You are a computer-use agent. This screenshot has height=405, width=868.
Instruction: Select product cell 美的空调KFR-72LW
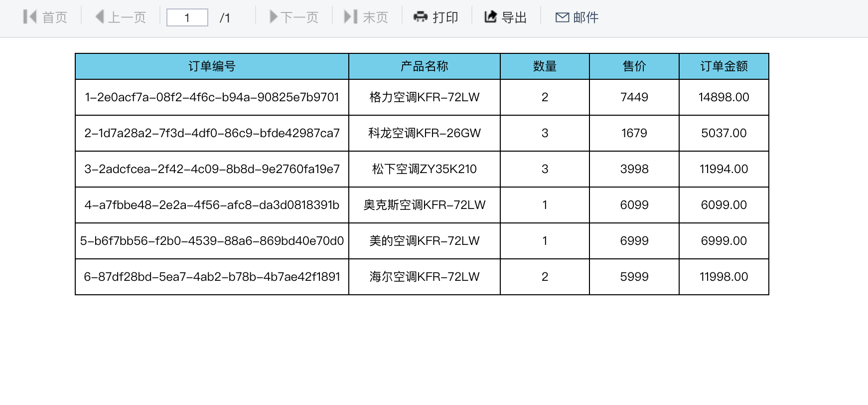(425, 241)
